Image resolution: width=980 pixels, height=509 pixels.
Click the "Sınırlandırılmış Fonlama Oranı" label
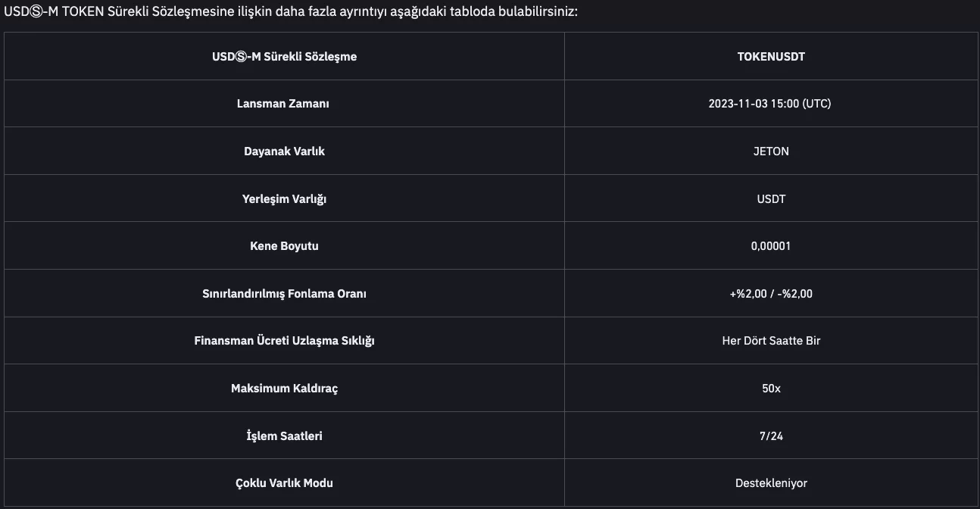[284, 294]
